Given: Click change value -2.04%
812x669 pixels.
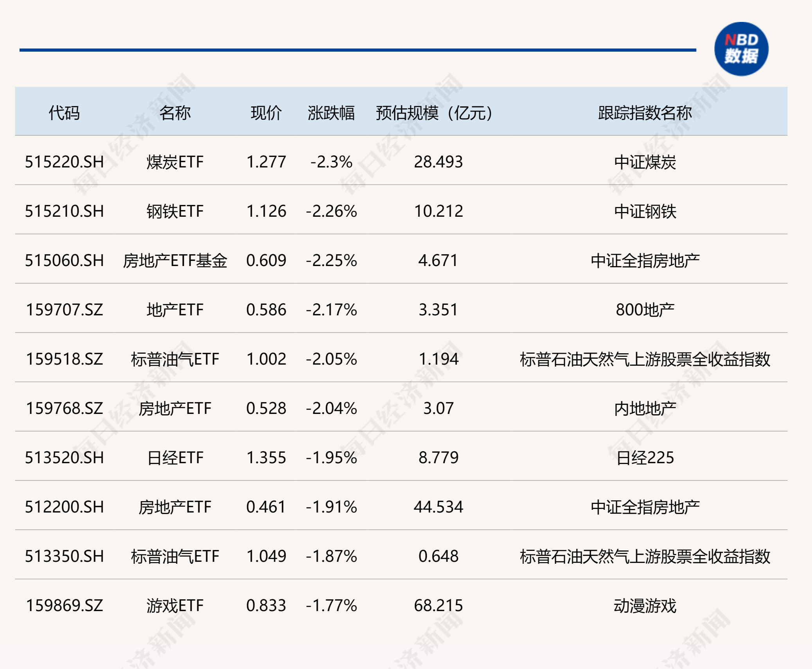Looking at the screenshot, I should click(331, 408).
